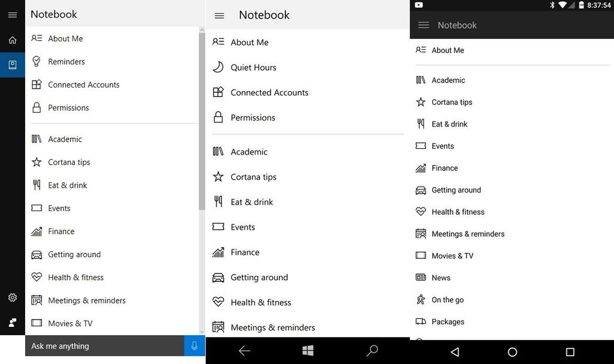Select the Movies & TV icon on Android
This screenshot has height=364, width=614.
420,255
